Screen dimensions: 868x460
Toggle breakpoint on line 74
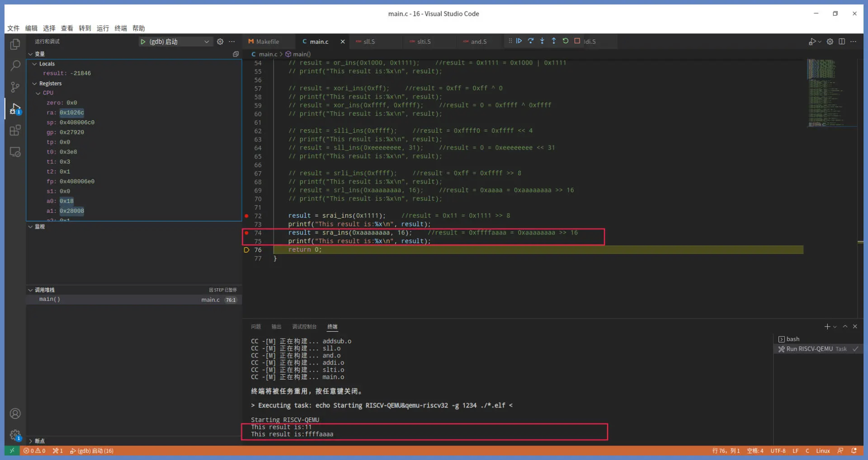[x=246, y=233]
